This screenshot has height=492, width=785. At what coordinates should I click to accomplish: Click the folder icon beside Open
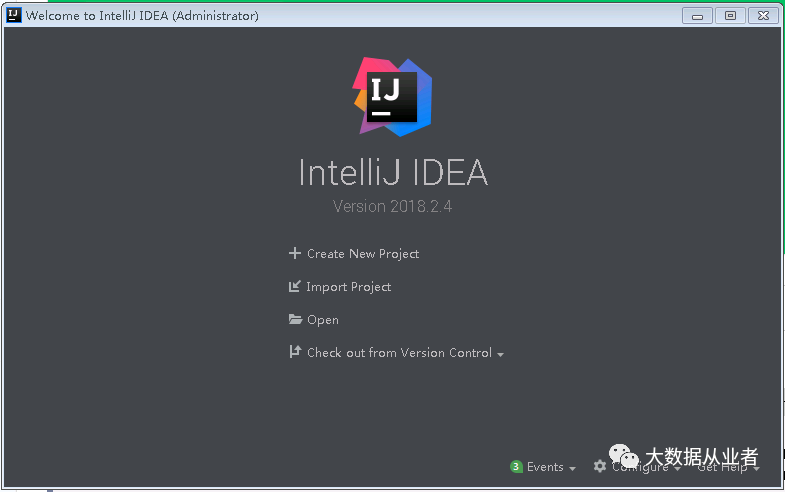tap(295, 319)
